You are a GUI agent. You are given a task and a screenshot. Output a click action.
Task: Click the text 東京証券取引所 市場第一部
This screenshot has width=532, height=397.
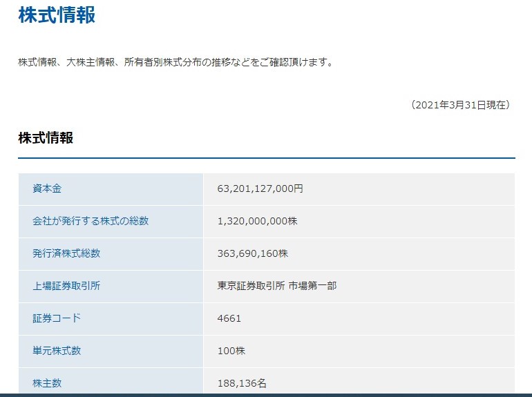tap(276, 285)
